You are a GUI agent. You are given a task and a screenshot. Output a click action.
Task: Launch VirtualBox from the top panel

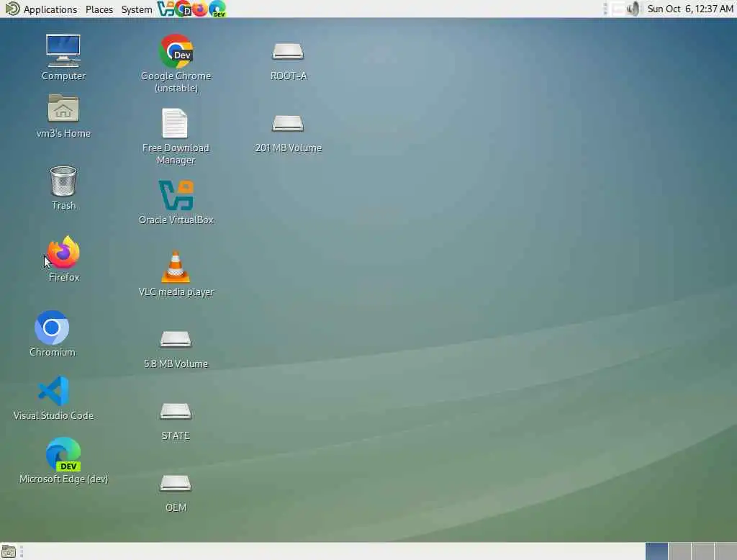coord(166,9)
